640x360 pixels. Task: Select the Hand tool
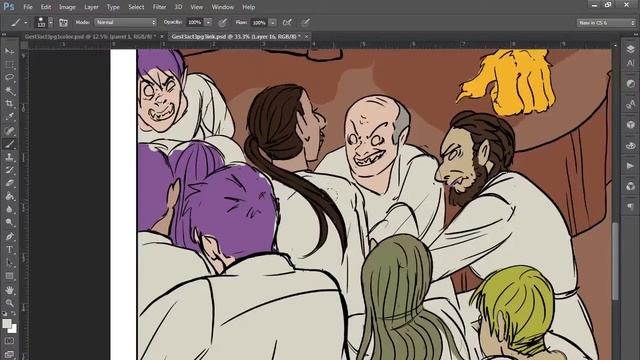9,290
